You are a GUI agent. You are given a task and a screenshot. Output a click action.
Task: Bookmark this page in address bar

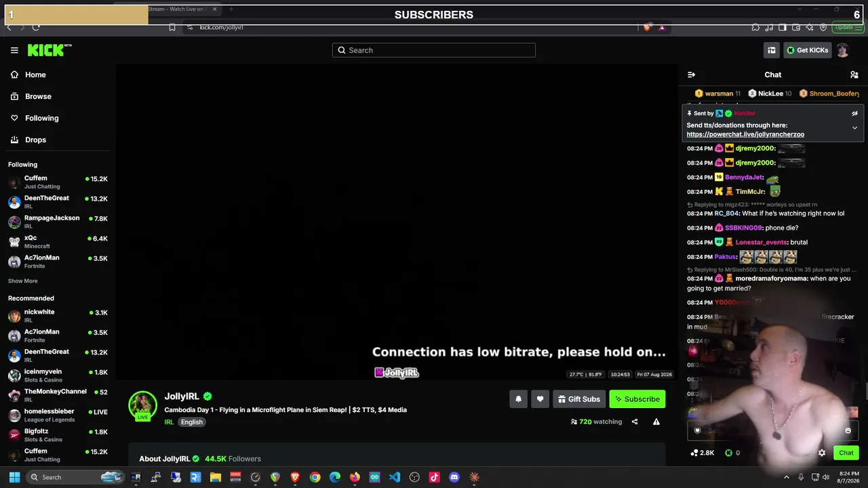coord(172,27)
